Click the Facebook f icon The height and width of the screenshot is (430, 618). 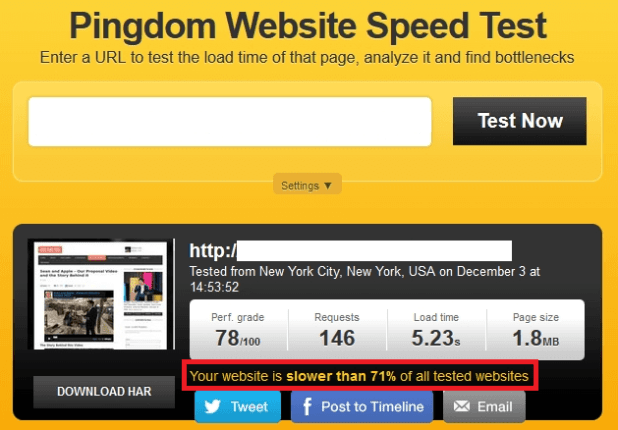pyautogui.click(x=307, y=407)
